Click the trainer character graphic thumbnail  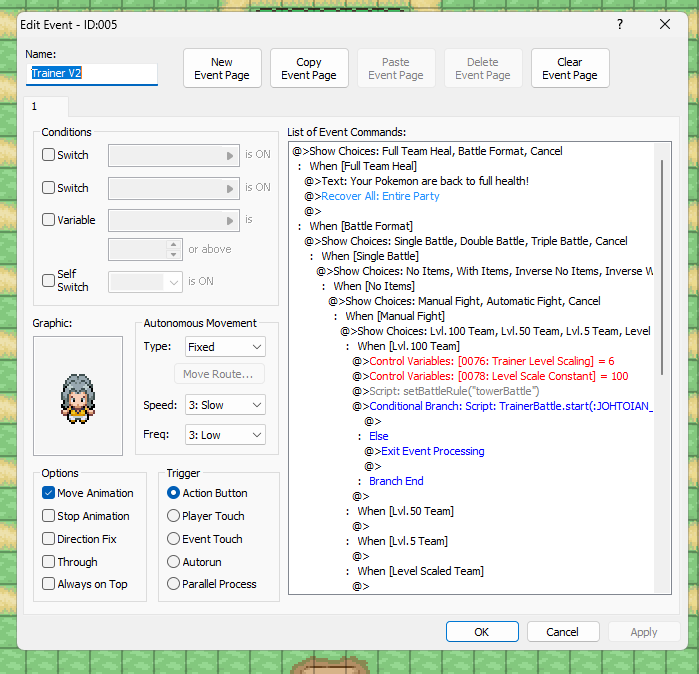point(77,395)
